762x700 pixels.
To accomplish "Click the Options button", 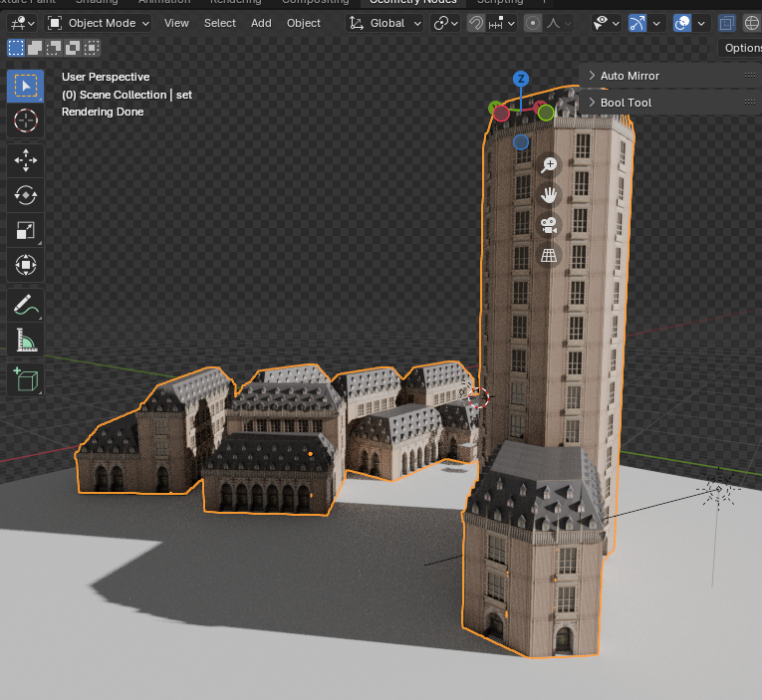I will coord(742,48).
